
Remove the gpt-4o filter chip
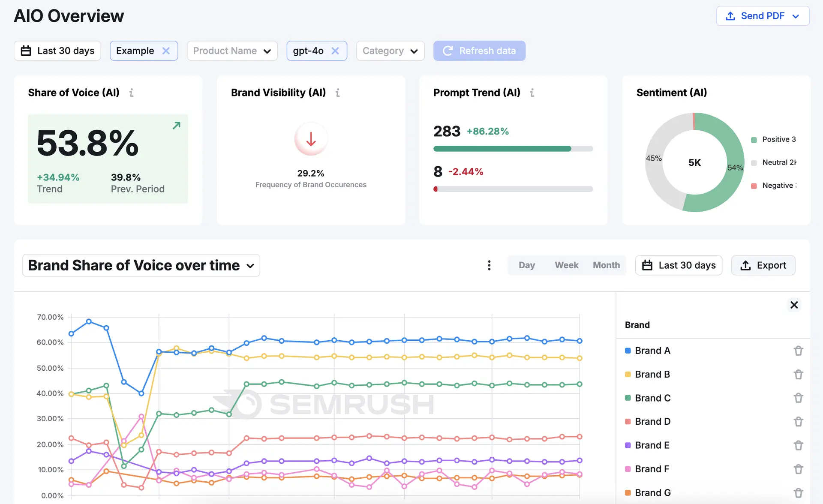coord(336,51)
